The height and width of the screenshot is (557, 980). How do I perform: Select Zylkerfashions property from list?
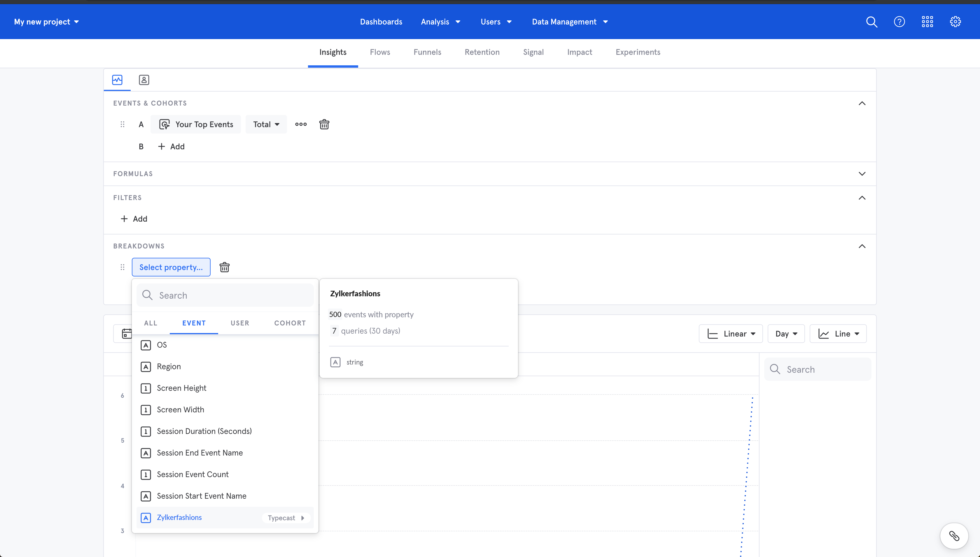(179, 517)
